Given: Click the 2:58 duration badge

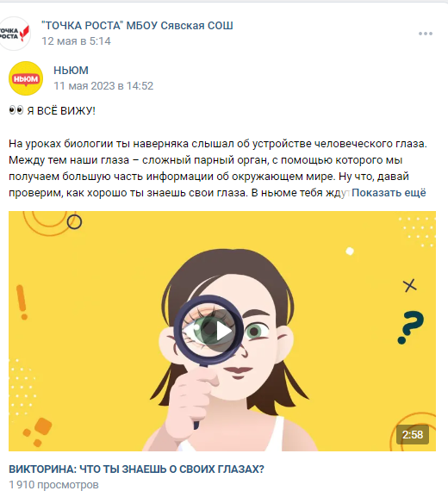Looking at the screenshot, I should 413,434.
